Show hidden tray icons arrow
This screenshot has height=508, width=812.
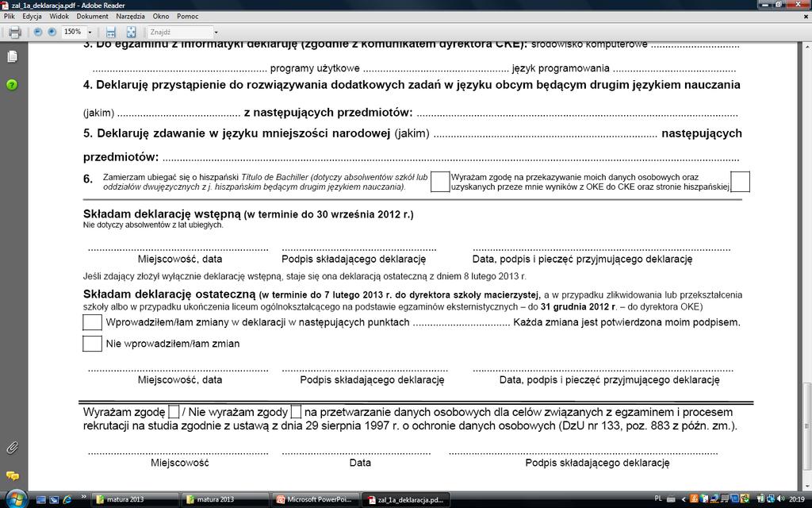pos(684,499)
